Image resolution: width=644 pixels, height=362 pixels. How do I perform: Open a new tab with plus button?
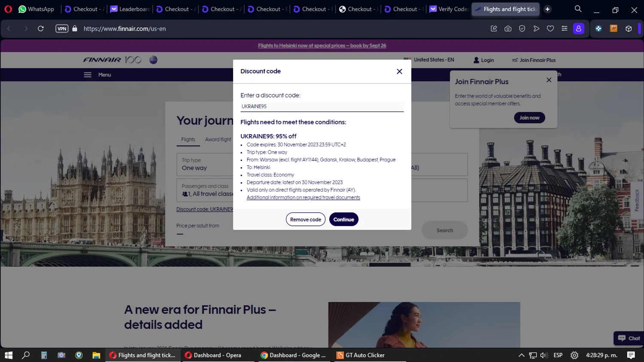coord(547,9)
